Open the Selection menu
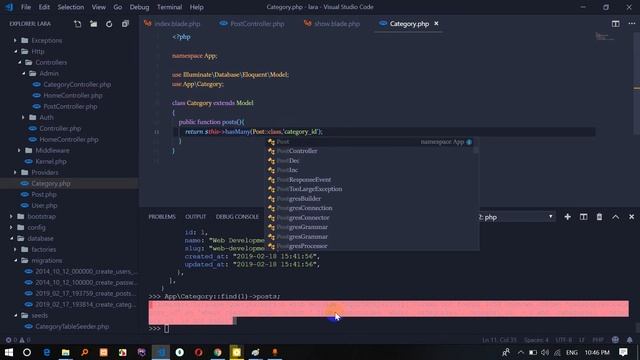The height and width of the screenshot is (360, 640). click(71, 7)
